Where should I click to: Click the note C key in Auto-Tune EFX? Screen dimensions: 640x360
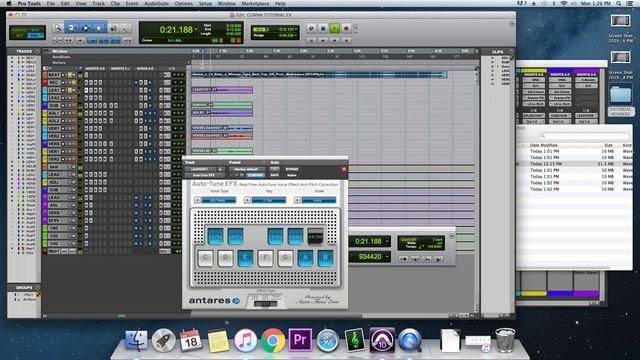[206, 258]
